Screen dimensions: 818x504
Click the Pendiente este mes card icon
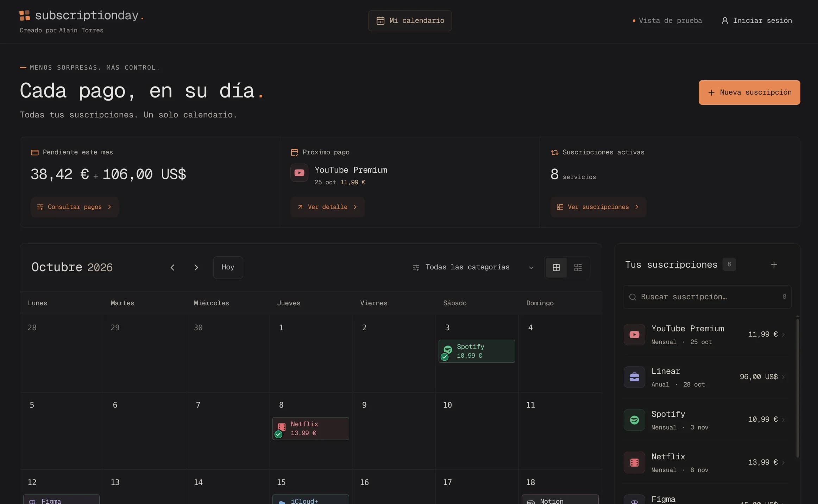pyautogui.click(x=34, y=152)
